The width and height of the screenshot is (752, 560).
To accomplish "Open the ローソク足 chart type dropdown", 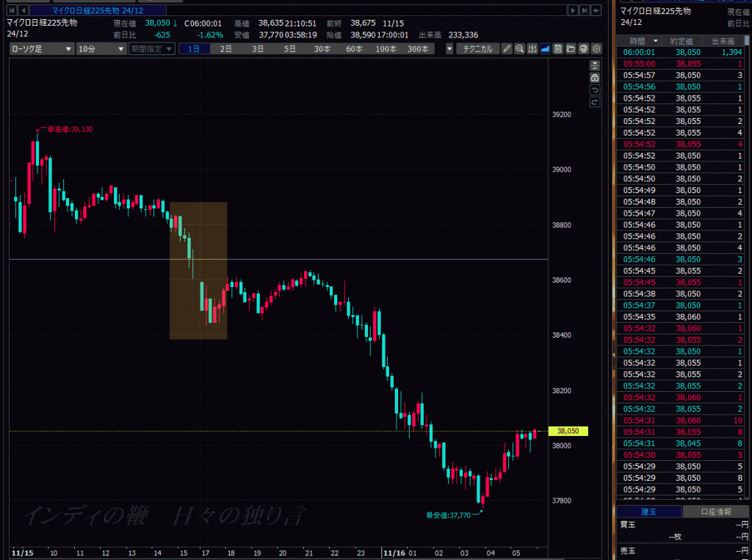I will click(42, 48).
